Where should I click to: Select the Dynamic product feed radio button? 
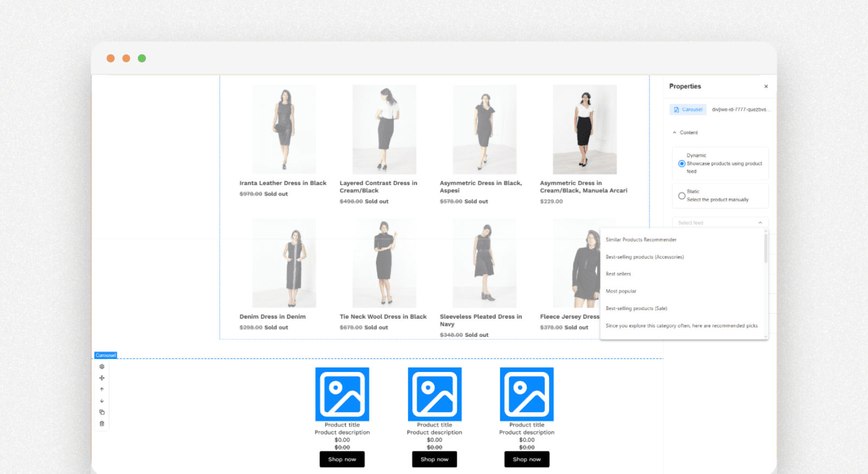tap(681, 163)
